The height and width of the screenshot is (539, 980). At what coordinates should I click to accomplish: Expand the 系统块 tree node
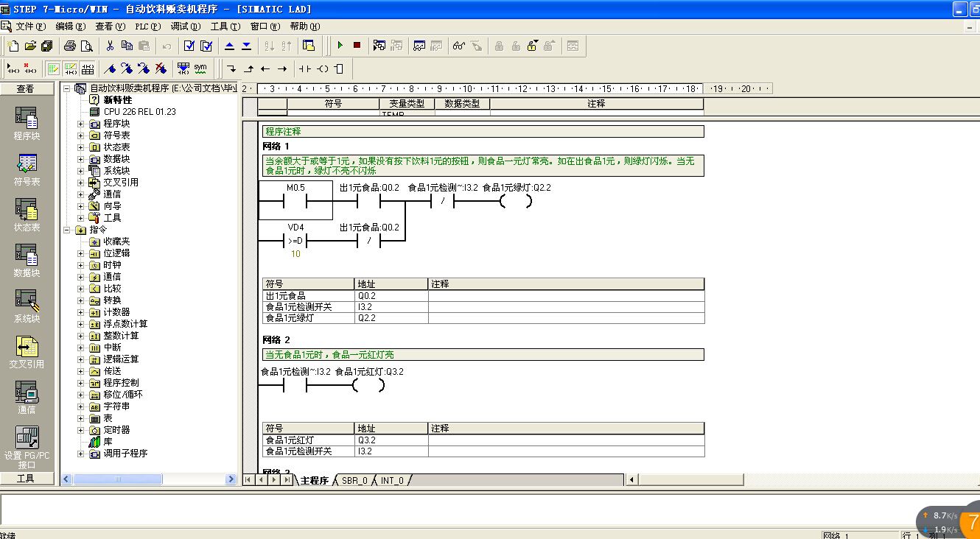point(81,171)
